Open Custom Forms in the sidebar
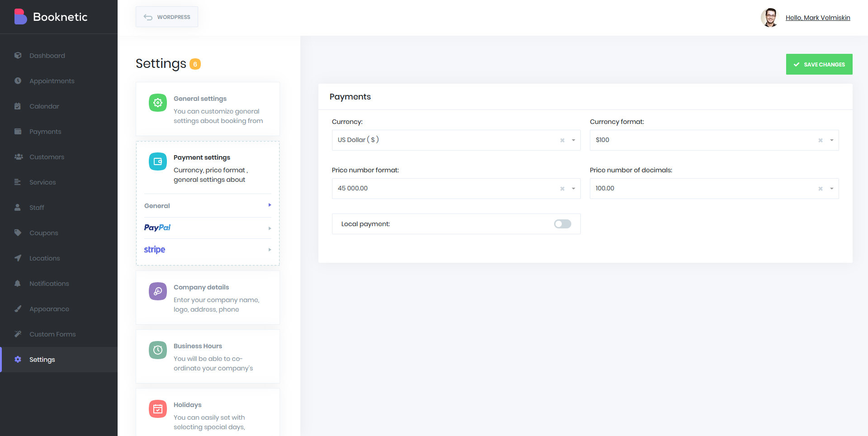 [x=59, y=334]
